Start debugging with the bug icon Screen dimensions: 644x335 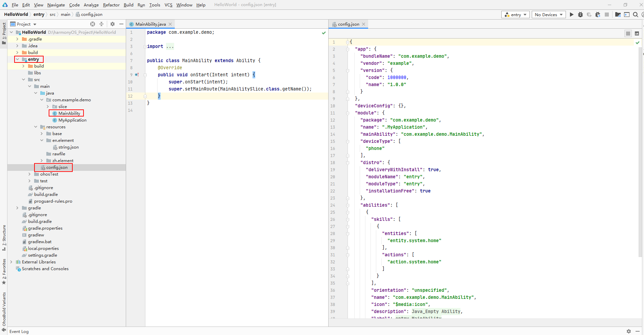pyautogui.click(x=580, y=15)
